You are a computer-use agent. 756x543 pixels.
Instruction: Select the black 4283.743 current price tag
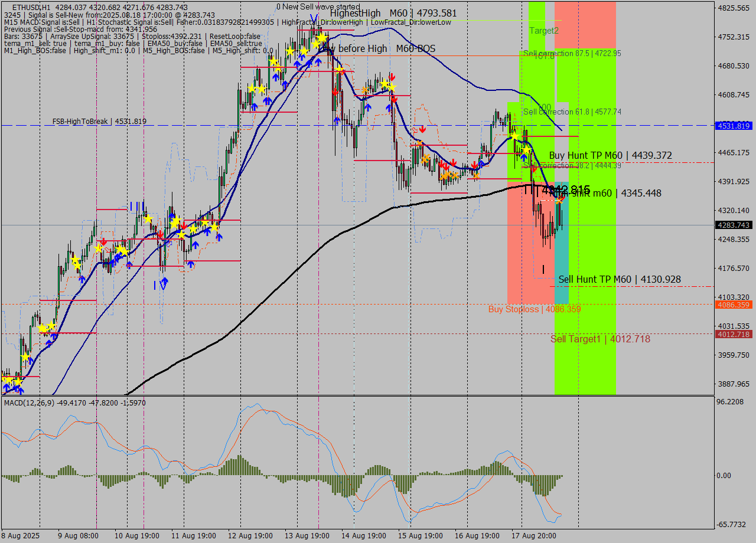pos(733,225)
